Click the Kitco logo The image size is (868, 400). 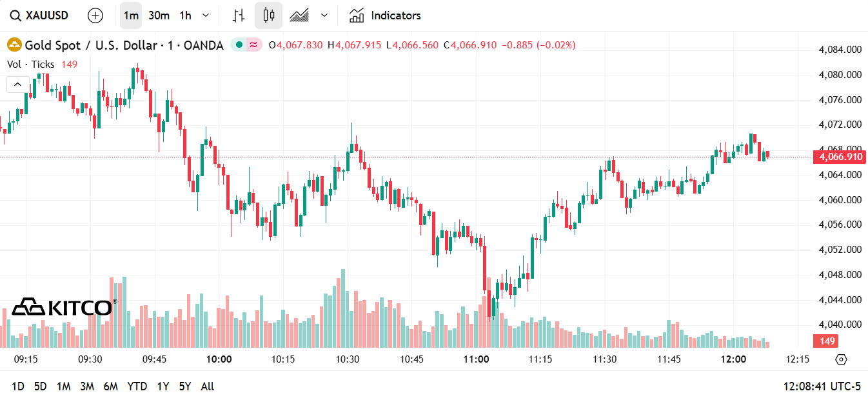click(x=64, y=307)
